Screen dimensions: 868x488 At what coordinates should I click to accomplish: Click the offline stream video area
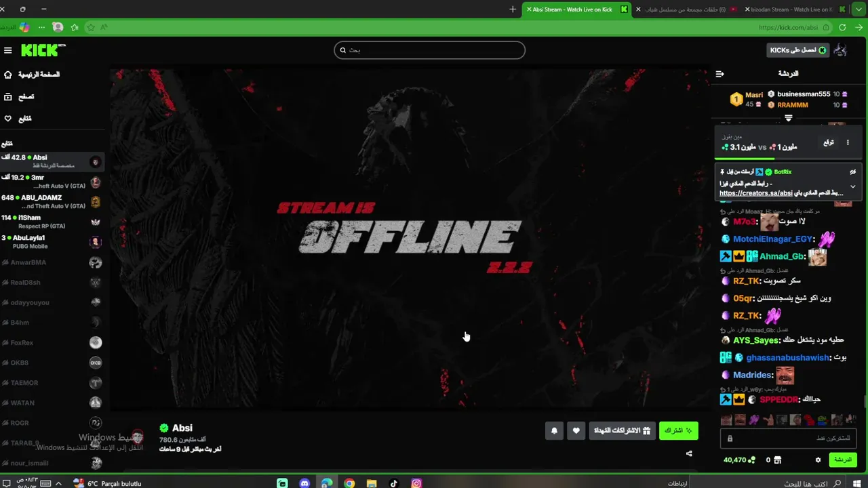[x=410, y=237]
